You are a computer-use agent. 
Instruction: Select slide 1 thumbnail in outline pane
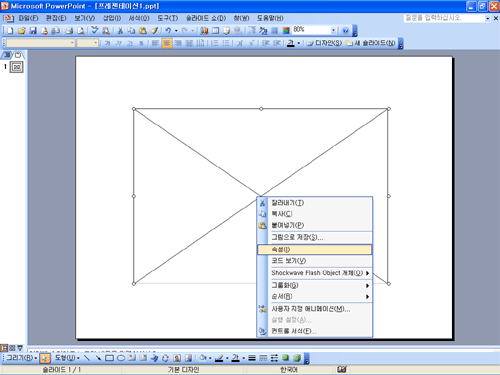pyautogui.click(x=17, y=67)
